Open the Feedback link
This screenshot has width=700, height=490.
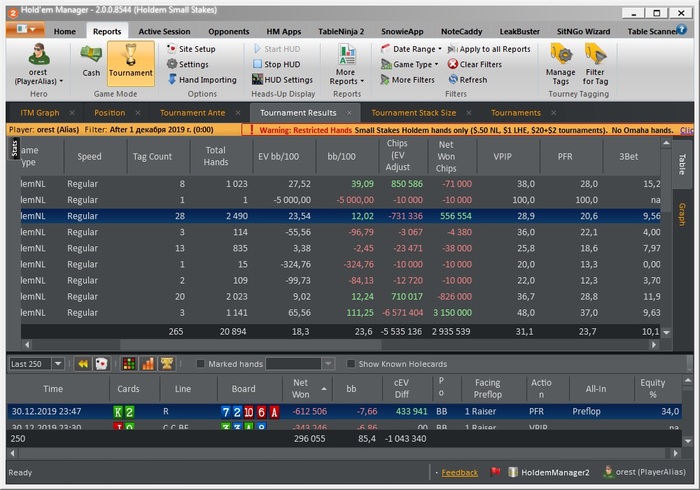(459, 473)
